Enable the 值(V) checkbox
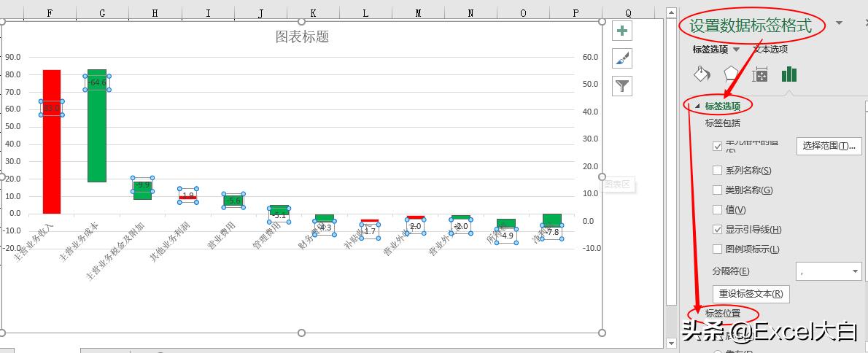The image size is (868, 353). point(718,210)
